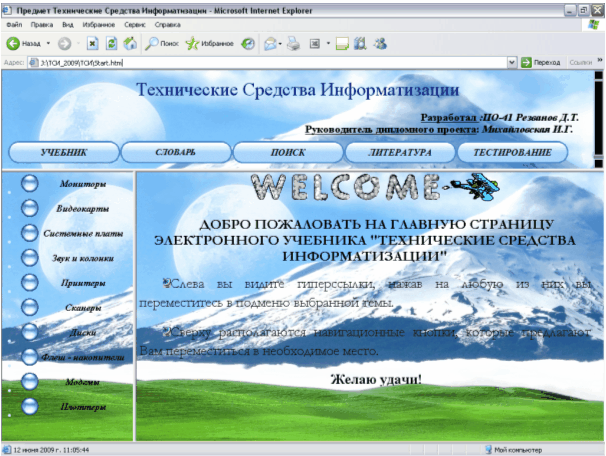Click the blue orb beside Модемы
The height and width of the screenshot is (456, 606).
(x=30, y=382)
